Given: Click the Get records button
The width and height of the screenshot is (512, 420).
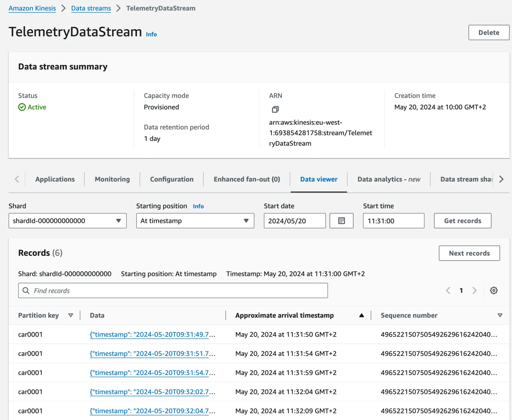Looking at the screenshot, I should coord(463,221).
